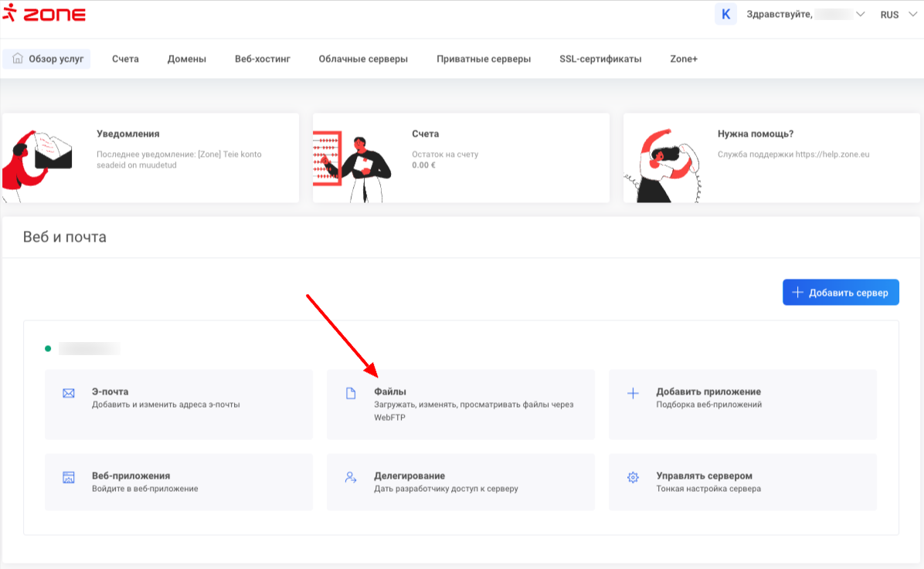Click the gear icon for Управлять сервером

633,478
